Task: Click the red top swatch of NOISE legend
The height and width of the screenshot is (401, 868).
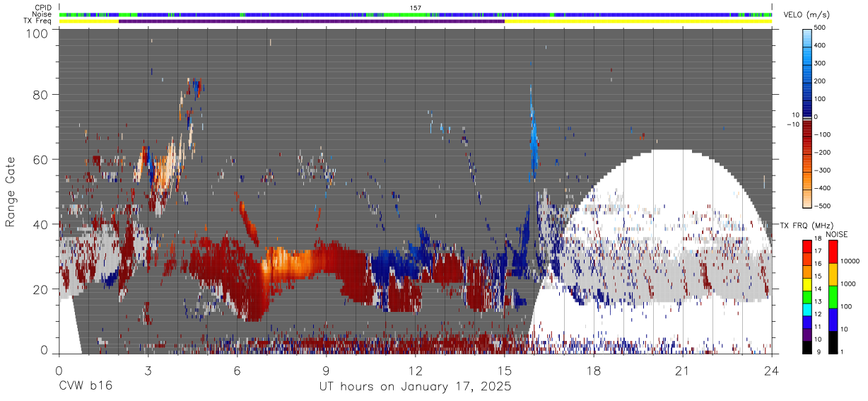Action: (834, 252)
